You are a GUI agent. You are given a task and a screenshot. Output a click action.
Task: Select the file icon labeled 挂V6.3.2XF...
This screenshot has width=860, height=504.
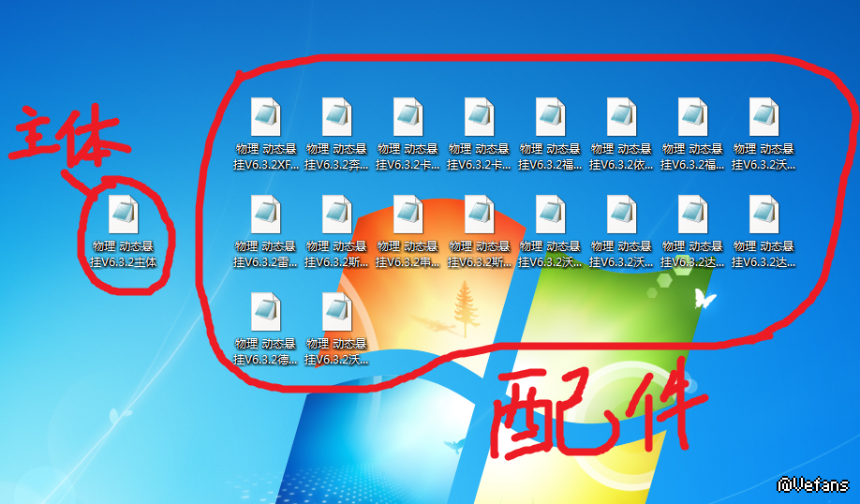tap(266, 117)
